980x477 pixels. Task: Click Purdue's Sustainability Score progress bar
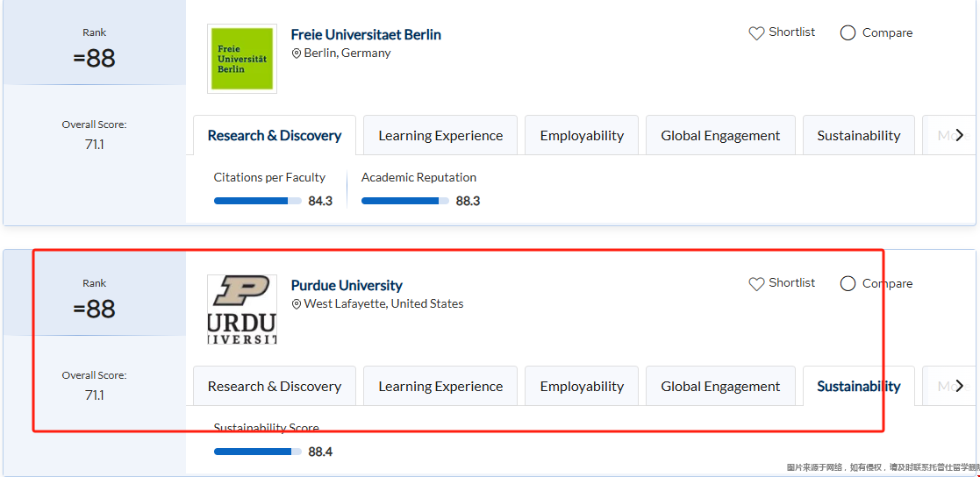point(257,452)
